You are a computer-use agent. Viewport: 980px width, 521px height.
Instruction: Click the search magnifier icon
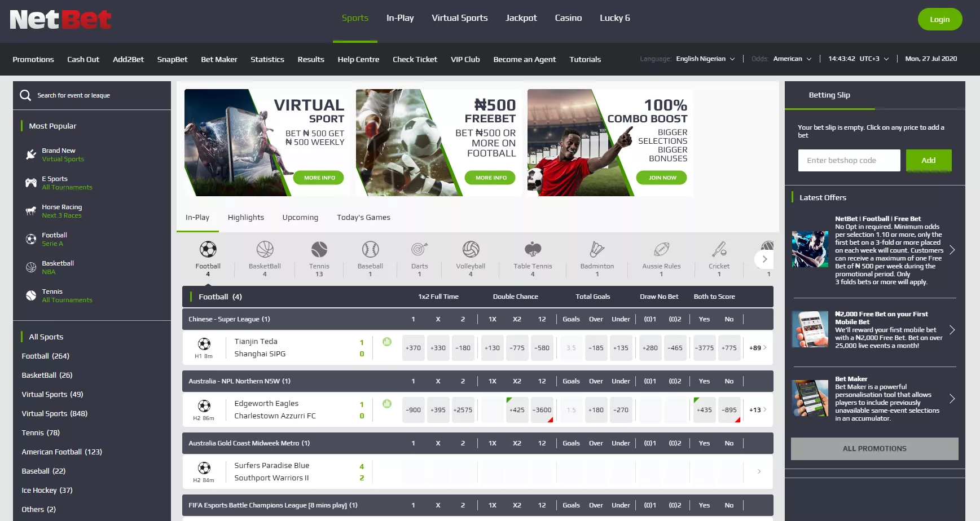tap(25, 95)
